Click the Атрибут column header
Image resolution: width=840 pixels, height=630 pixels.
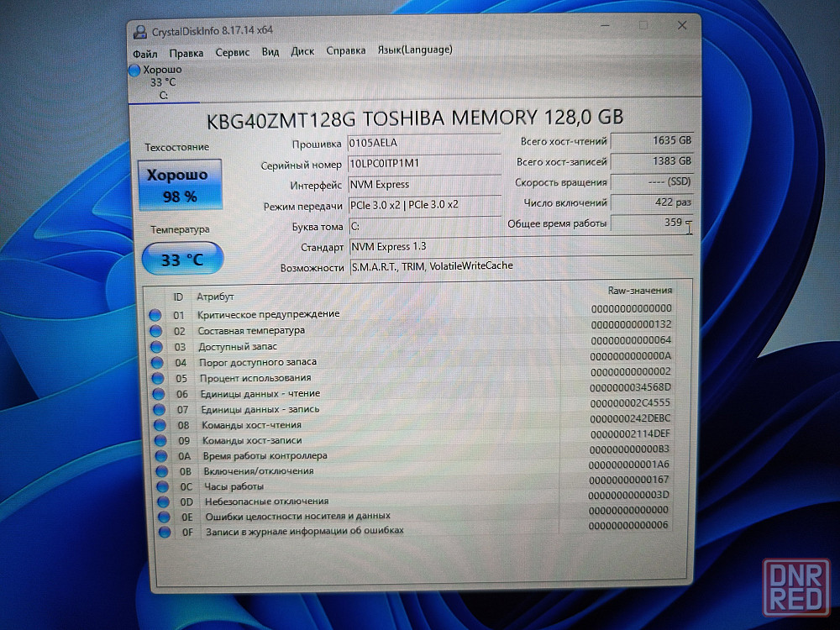[215, 297]
